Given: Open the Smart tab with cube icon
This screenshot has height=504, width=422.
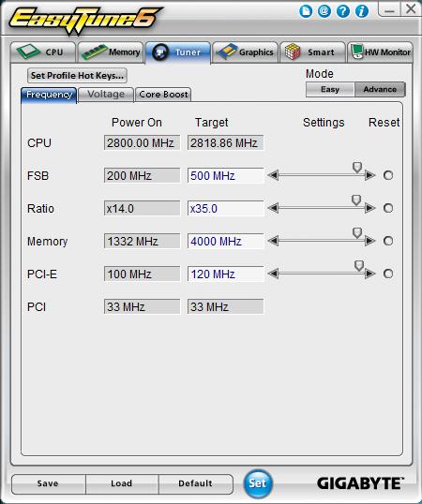Looking at the screenshot, I should click(x=312, y=52).
